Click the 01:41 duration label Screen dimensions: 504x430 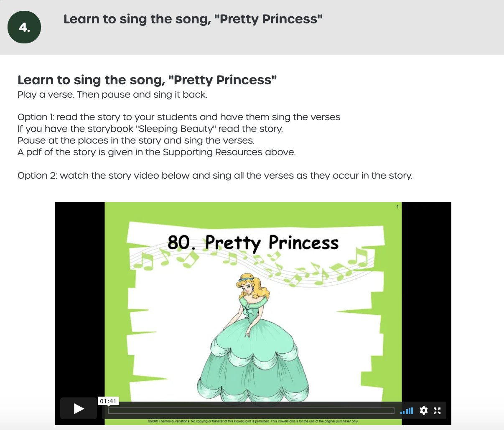108,401
